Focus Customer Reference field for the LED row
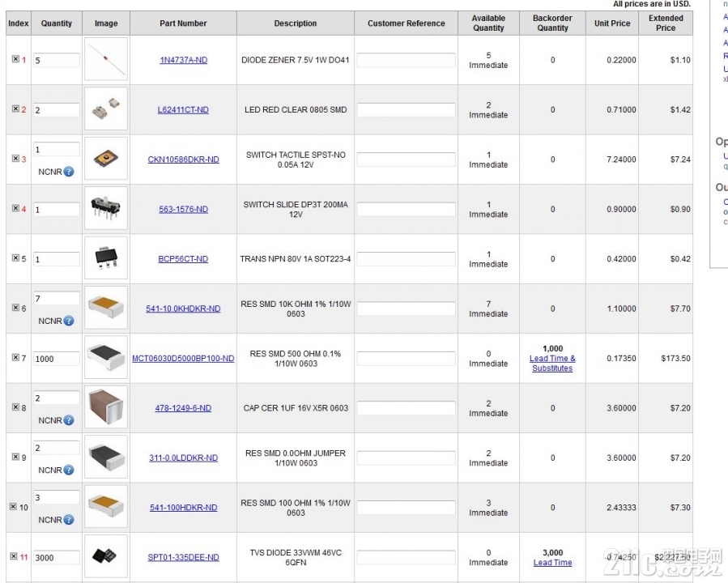 click(x=406, y=109)
